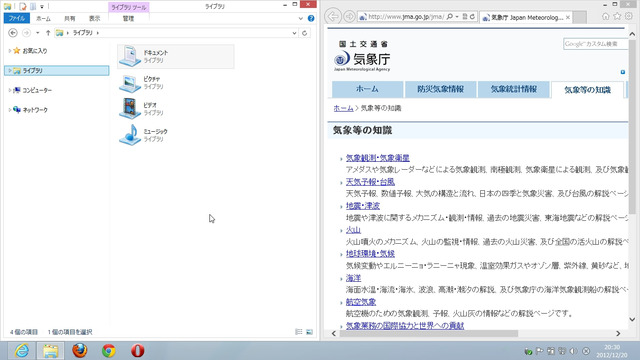Click the volume icon in system tray
The width and height of the screenshot is (640, 360).
coord(573,351)
